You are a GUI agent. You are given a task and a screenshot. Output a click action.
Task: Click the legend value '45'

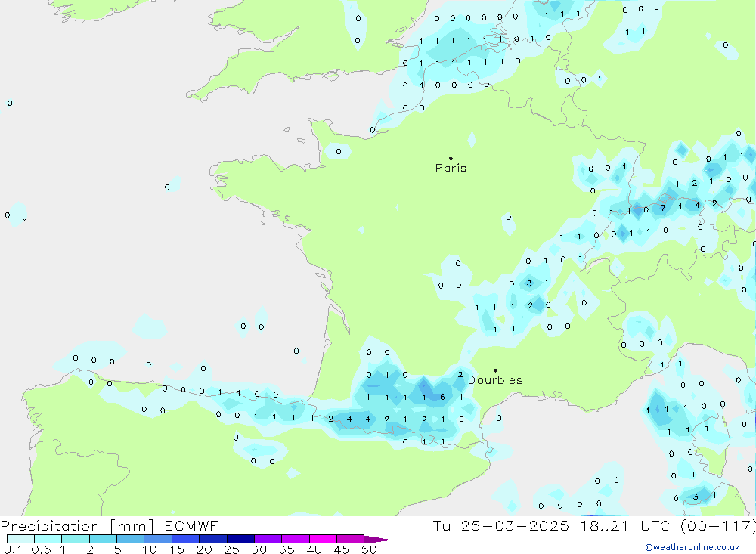click(342, 549)
